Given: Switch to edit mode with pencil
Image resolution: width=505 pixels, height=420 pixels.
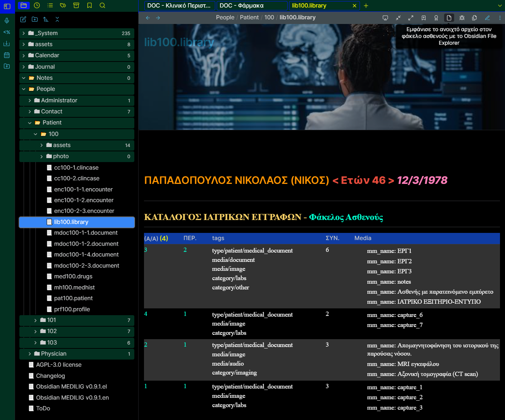Looking at the screenshot, I should (487, 18).
